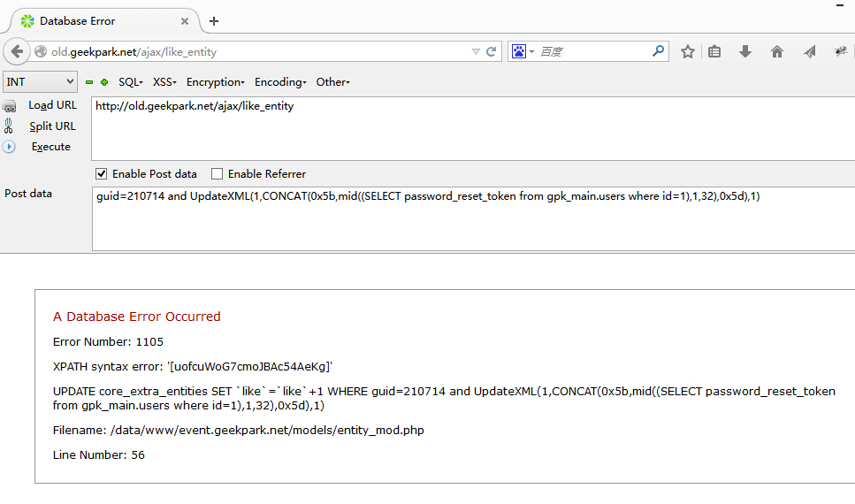
Task: Click the XPATH syntax error line
Action: (193, 367)
